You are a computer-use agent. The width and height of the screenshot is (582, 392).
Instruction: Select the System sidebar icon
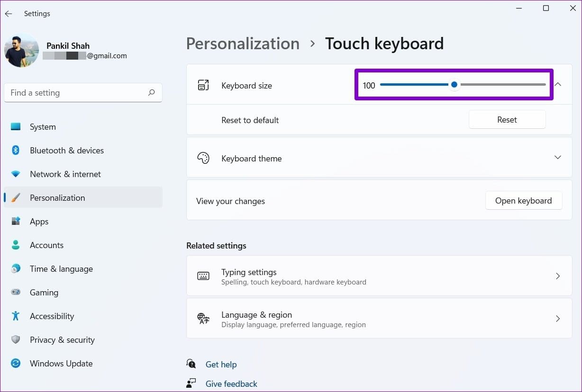[x=16, y=126]
